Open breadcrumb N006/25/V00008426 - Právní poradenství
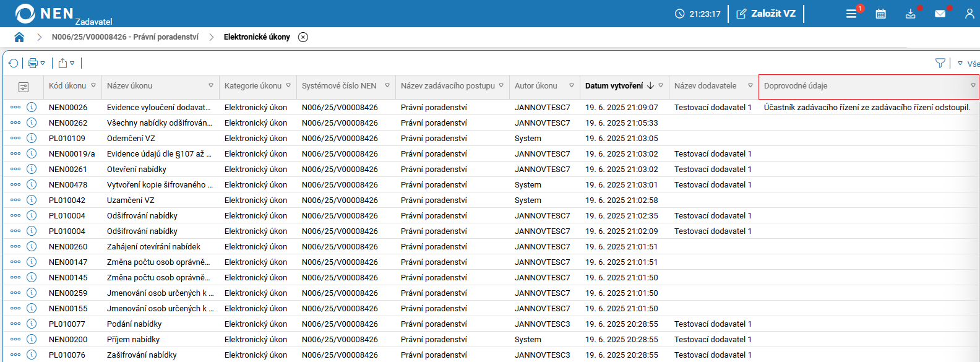The image size is (980, 362). (125, 37)
